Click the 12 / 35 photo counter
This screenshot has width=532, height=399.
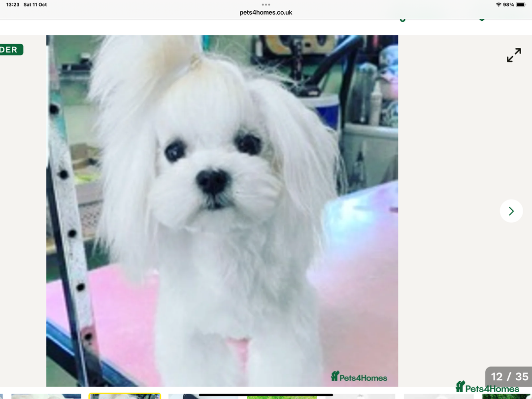(509, 376)
